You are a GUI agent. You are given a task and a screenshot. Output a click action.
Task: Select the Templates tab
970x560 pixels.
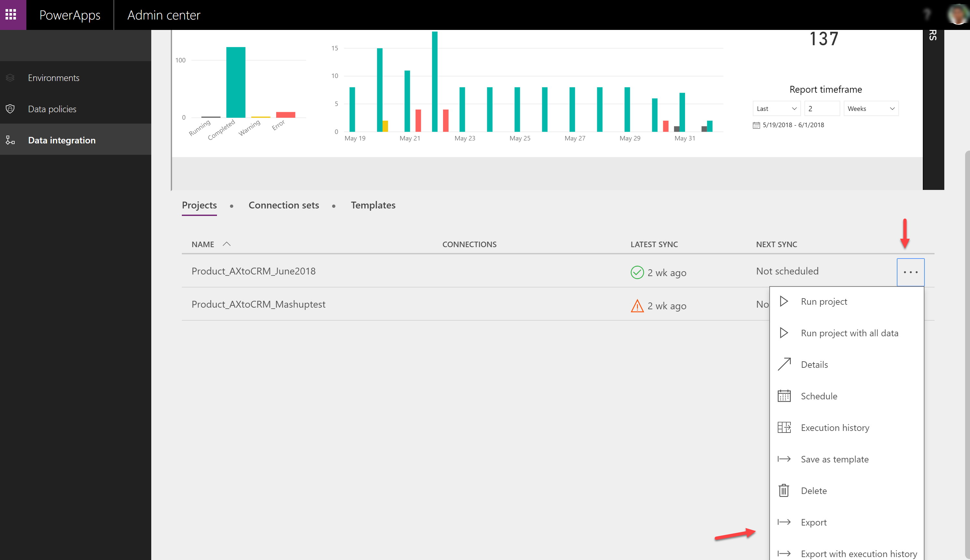(373, 205)
